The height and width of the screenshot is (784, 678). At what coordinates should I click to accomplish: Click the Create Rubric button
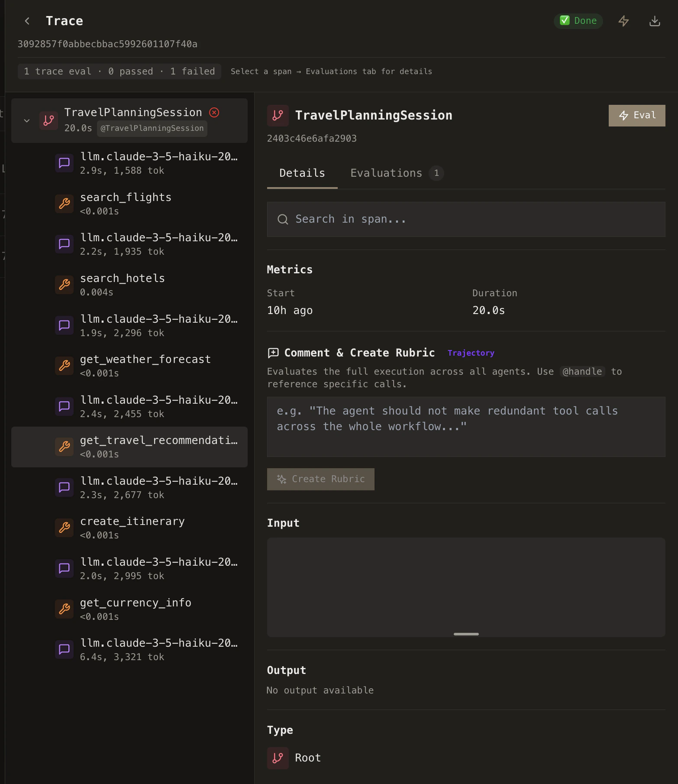[320, 479]
